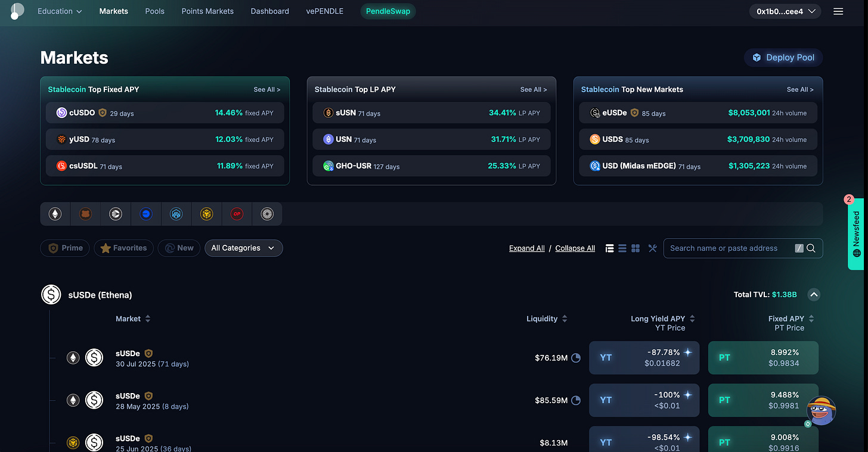Click the YT button for sUSDe 30 Jul 2025
868x452 pixels.
(x=644, y=358)
